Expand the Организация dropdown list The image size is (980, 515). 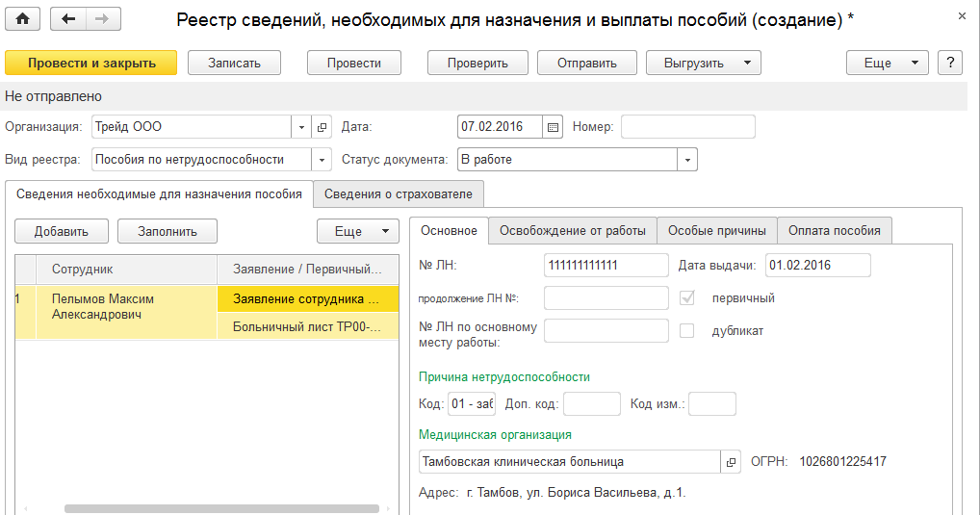[x=301, y=127]
